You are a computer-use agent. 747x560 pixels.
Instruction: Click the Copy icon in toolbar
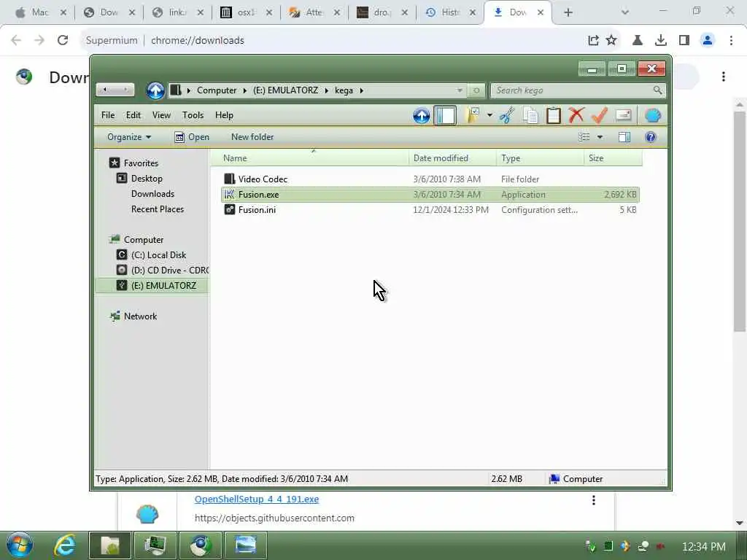(530, 115)
